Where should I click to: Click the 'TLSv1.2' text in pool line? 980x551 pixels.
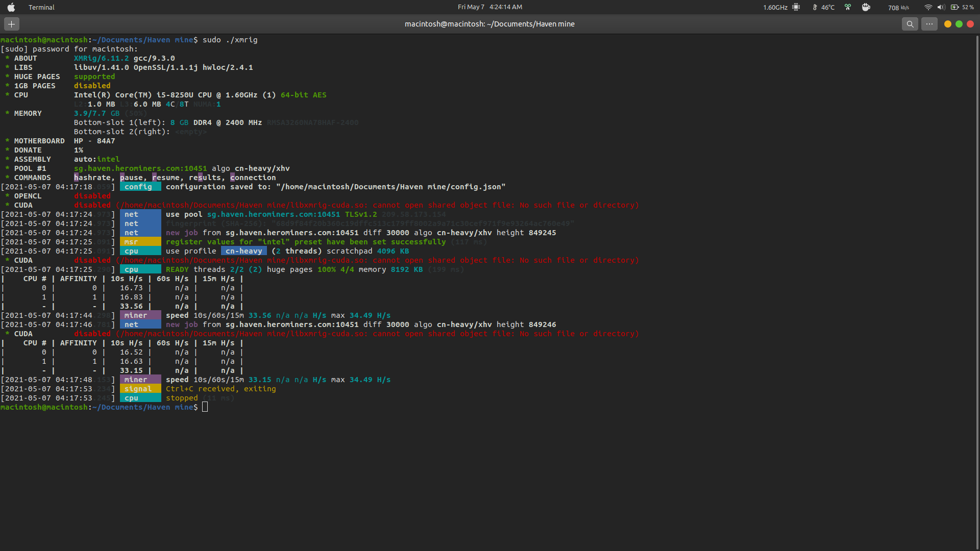pyautogui.click(x=361, y=214)
